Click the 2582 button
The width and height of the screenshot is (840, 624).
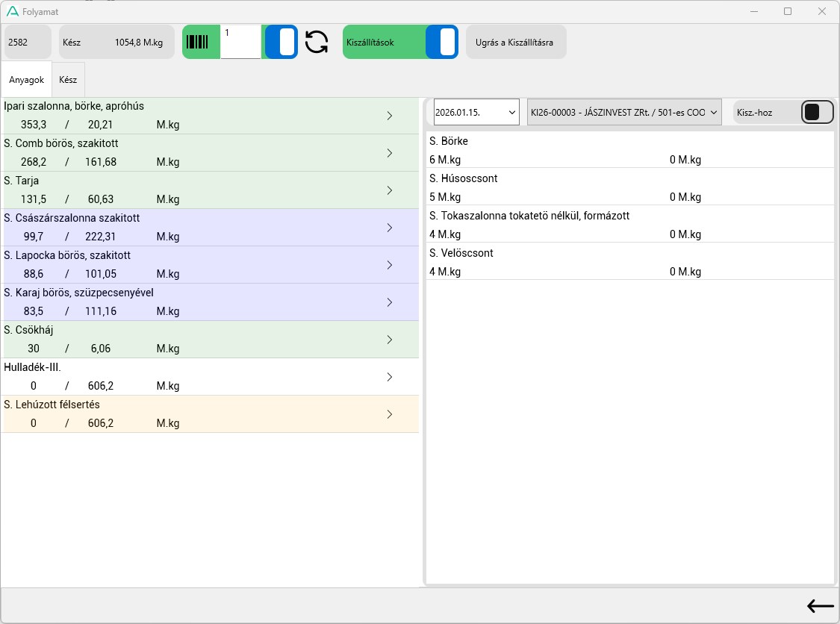pos(28,43)
